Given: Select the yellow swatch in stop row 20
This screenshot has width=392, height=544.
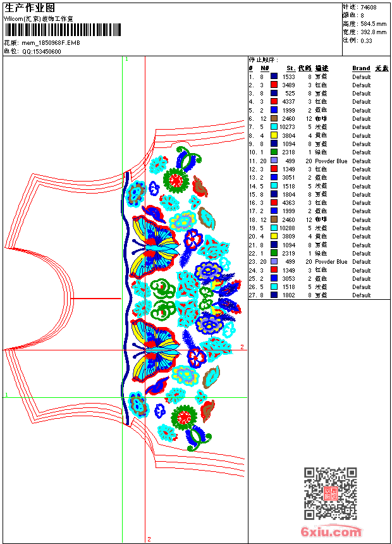Looking at the screenshot, I should click(x=274, y=236).
